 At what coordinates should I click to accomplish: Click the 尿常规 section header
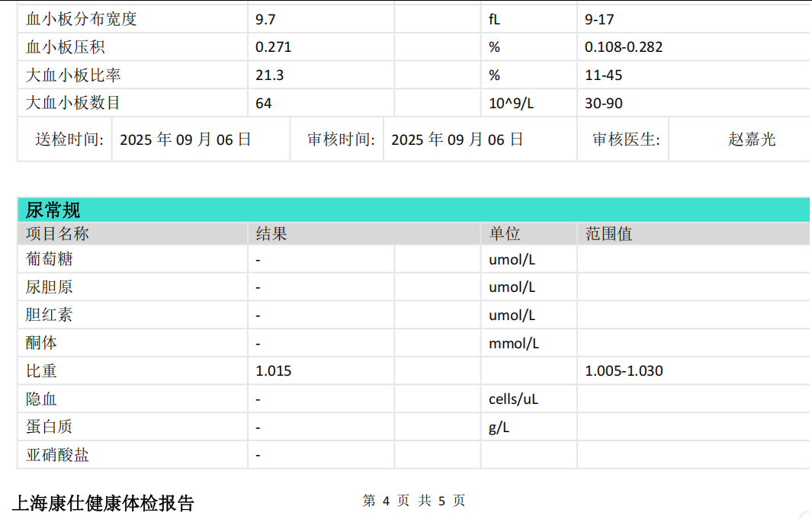pyautogui.click(x=53, y=210)
